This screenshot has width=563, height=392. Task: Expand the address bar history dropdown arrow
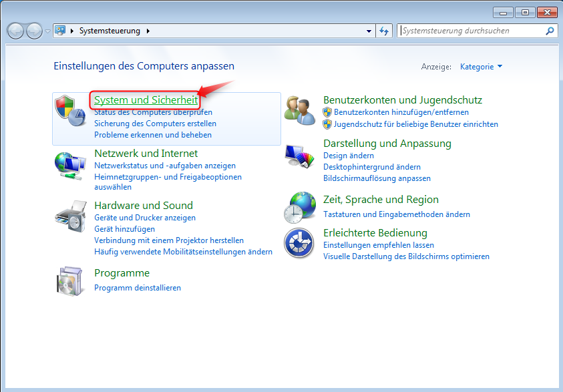[x=369, y=30]
